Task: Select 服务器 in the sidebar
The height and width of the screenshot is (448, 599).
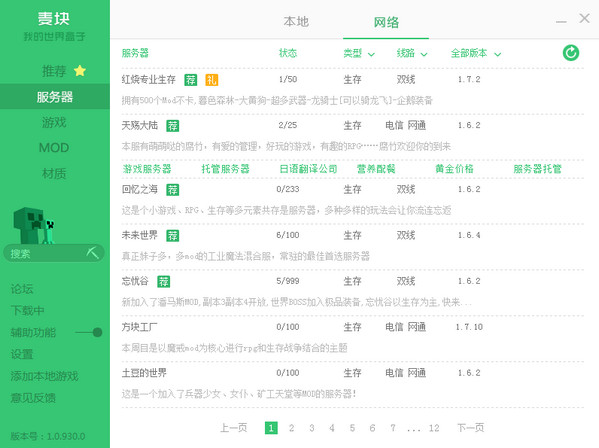Action: [x=55, y=97]
